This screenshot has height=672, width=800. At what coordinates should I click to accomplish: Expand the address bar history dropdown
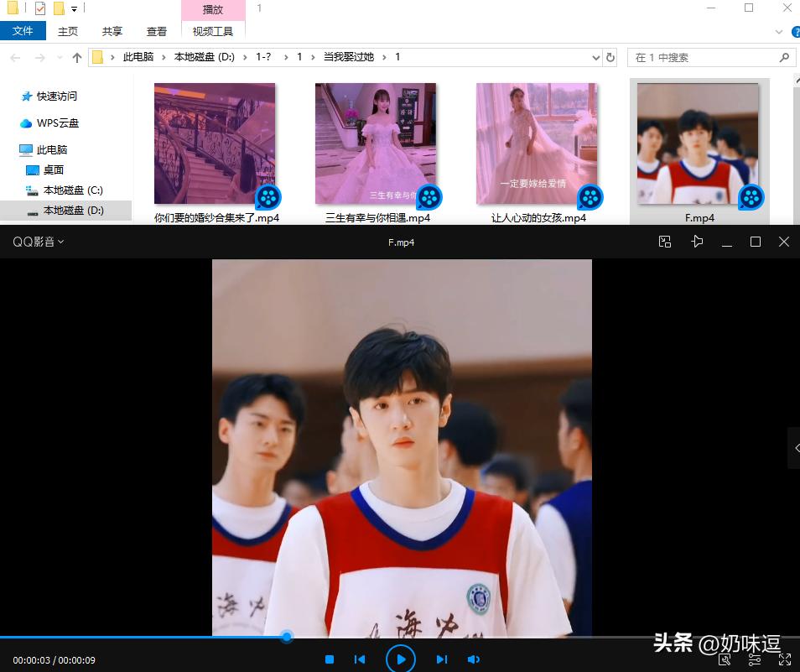[596, 58]
